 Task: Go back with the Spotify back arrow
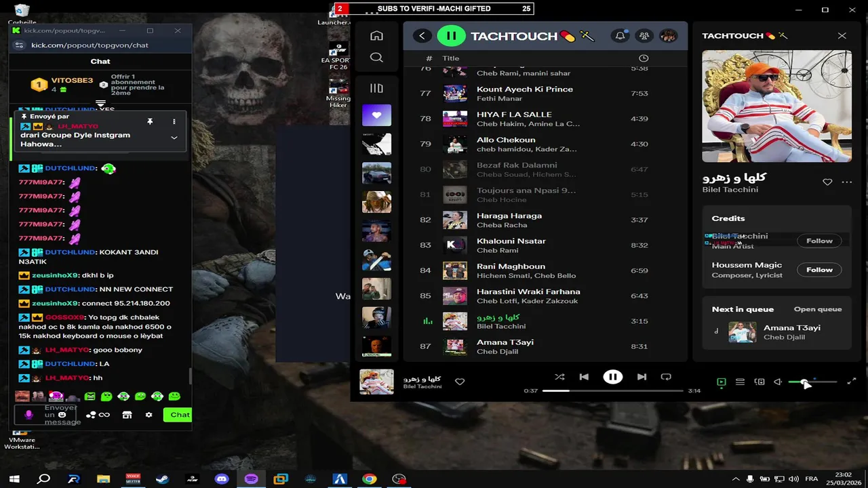[x=422, y=36]
